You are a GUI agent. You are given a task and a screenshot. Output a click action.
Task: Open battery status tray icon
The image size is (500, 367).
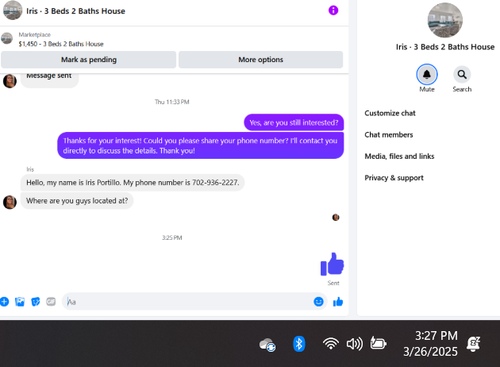pyautogui.click(x=378, y=343)
